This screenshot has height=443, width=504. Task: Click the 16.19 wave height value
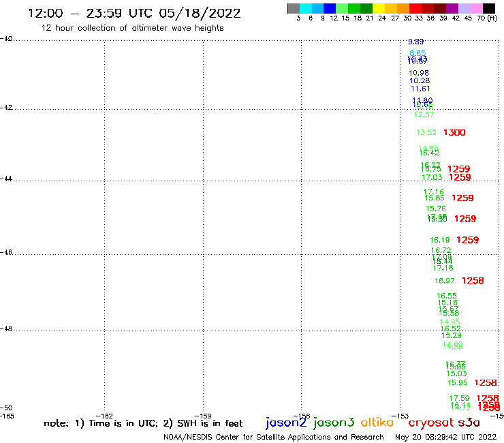point(440,240)
